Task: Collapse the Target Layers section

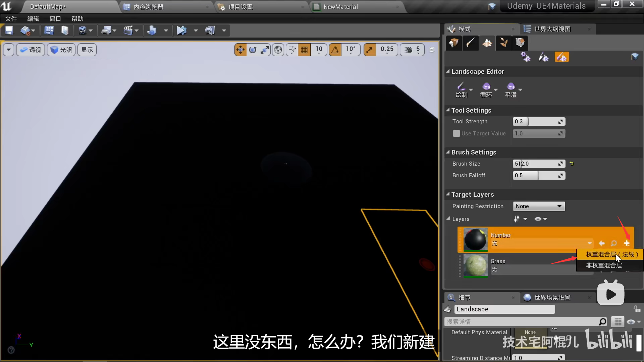Action: [447, 194]
